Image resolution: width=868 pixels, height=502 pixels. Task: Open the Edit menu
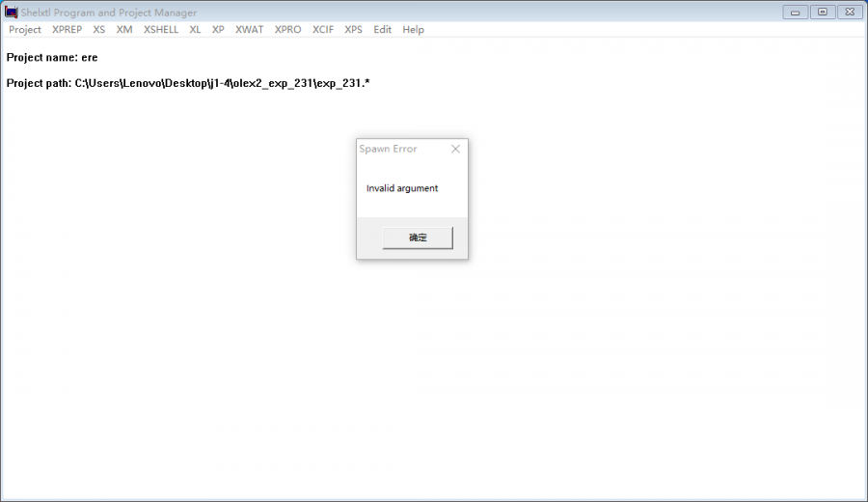coord(383,30)
